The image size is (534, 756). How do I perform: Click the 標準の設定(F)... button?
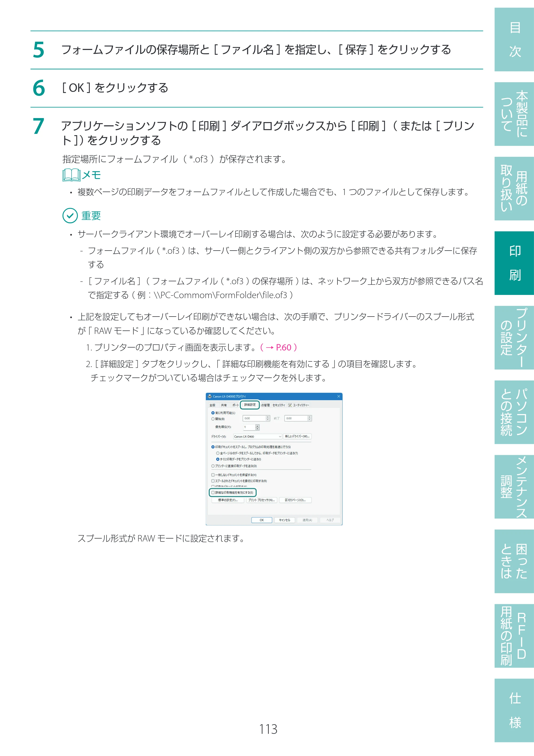(x=228, y=500)
